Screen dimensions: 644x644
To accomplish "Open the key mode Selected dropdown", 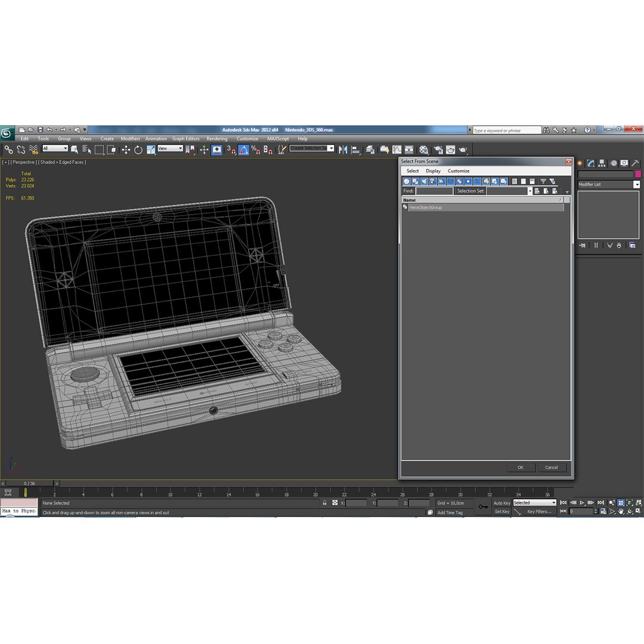I will (x=535, y=503).
